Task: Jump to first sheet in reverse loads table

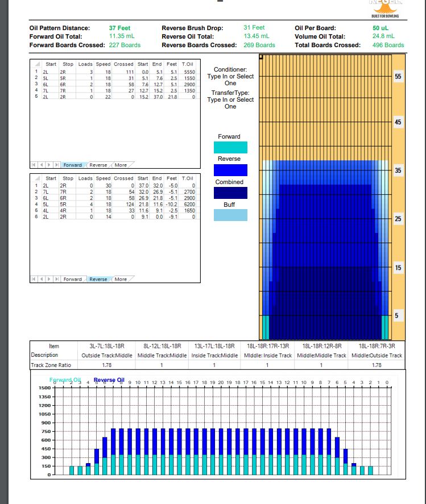Action: tap(34, 279)
